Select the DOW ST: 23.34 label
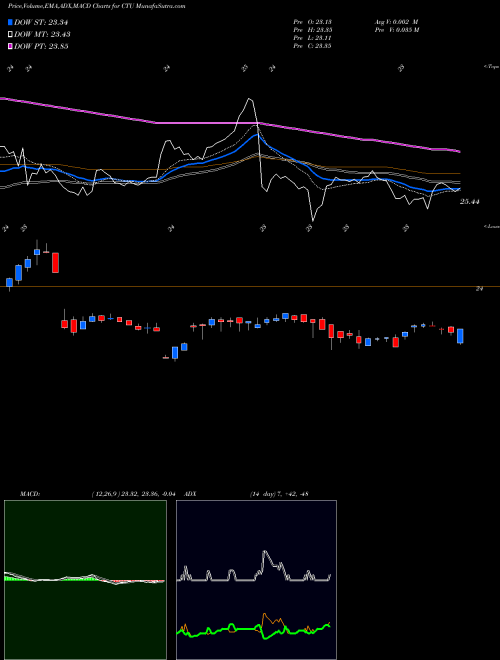 (41, 22)
